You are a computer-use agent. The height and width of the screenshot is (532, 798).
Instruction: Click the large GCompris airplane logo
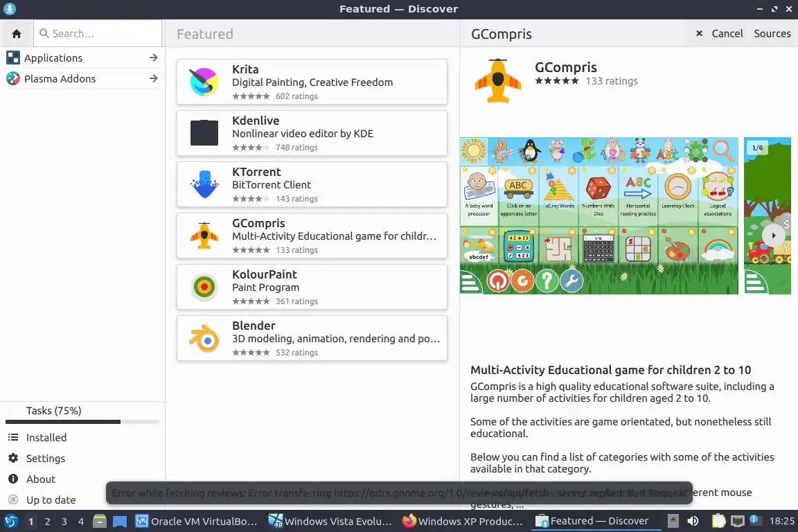[497, 81]
